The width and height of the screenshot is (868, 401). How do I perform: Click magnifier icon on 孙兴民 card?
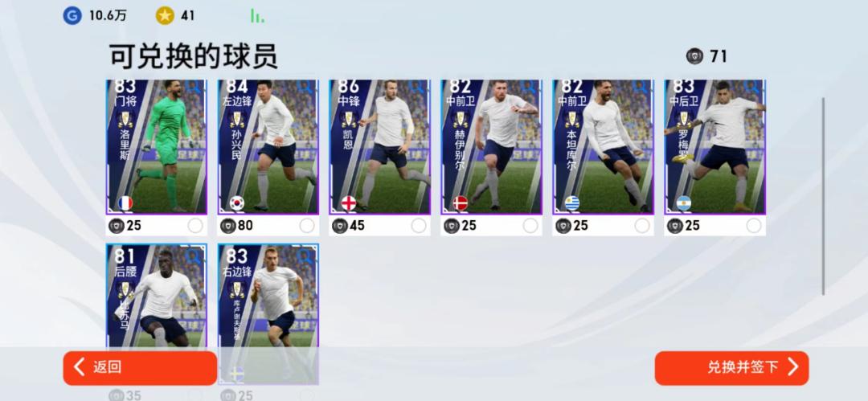coord(305,87)
